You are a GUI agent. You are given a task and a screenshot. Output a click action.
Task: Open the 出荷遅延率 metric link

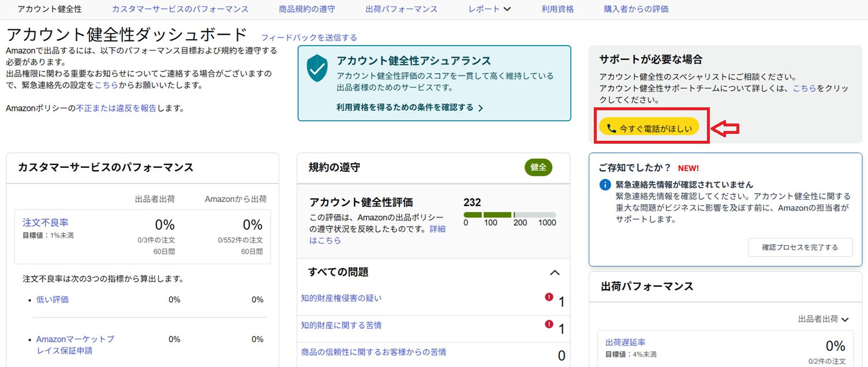(625, 343)
